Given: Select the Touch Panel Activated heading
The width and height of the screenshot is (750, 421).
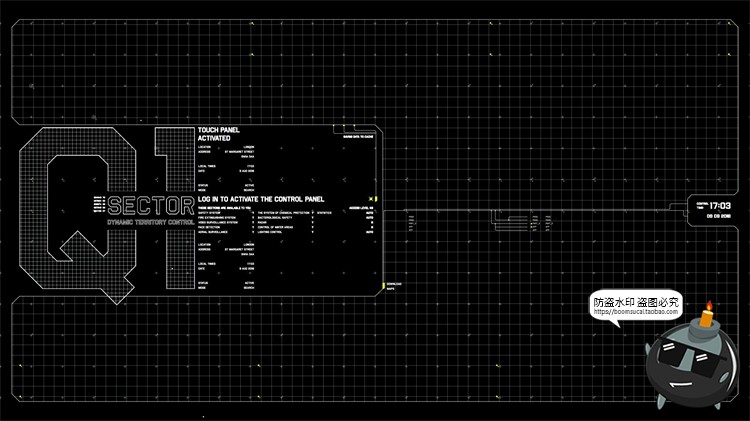Looking at the screenshot, I should 221,134.
